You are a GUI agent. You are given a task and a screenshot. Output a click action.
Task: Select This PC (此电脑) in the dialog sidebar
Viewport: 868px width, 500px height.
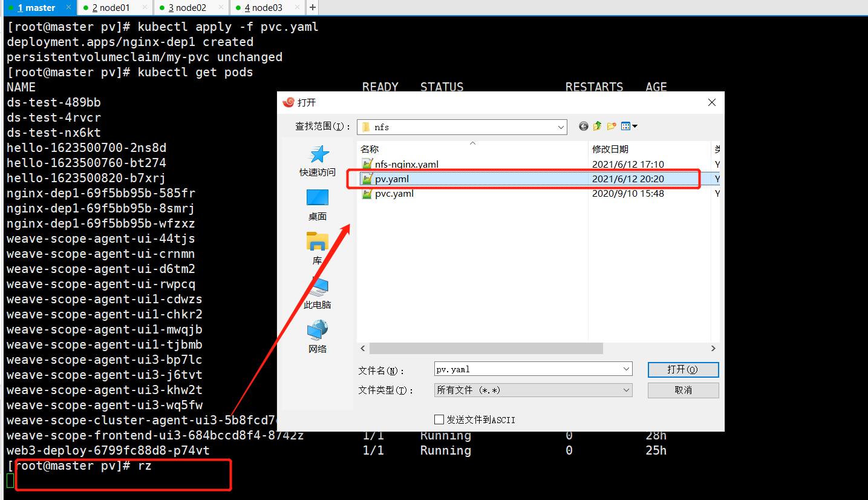pyautogui.click(x=318, y=294)
